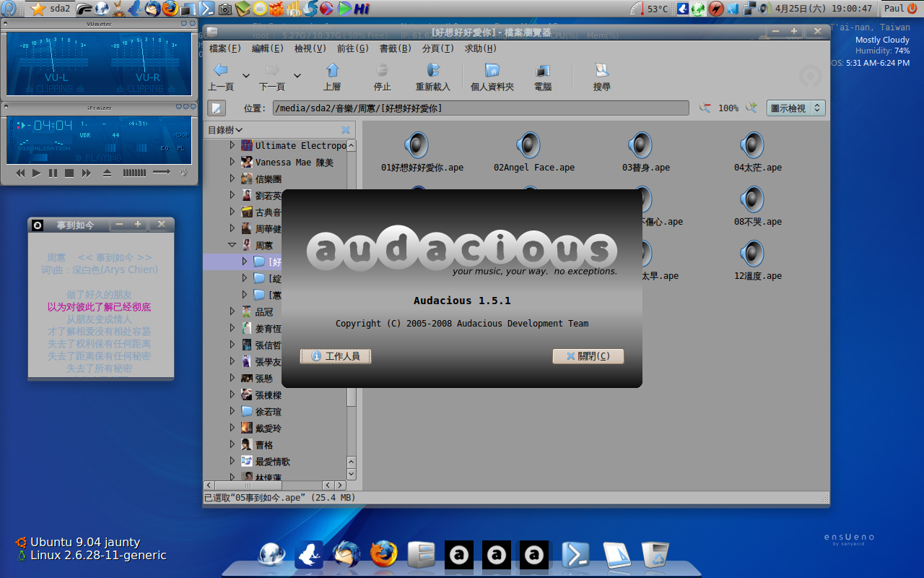The height and width of the screenshot is (578, 924).
Task: Click the 關閉(C) button in Audacious dialog
Action: [588, 356]
